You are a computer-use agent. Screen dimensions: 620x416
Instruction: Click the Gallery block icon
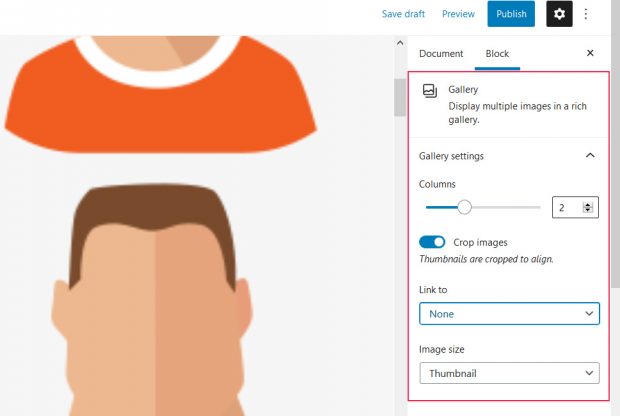430,91
